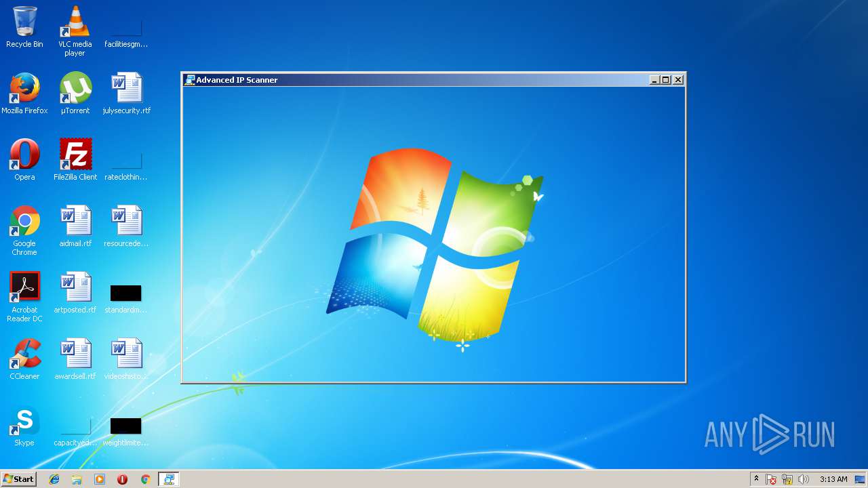Launch µTorrent desktop shortcut

[x=75, y=94]
